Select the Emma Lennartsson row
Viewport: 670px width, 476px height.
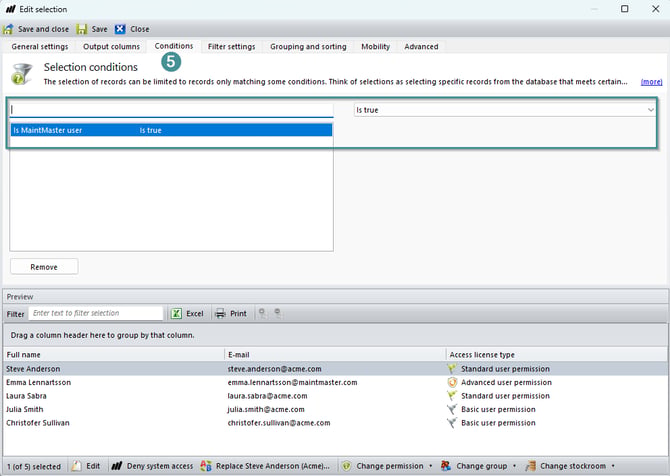335,382
